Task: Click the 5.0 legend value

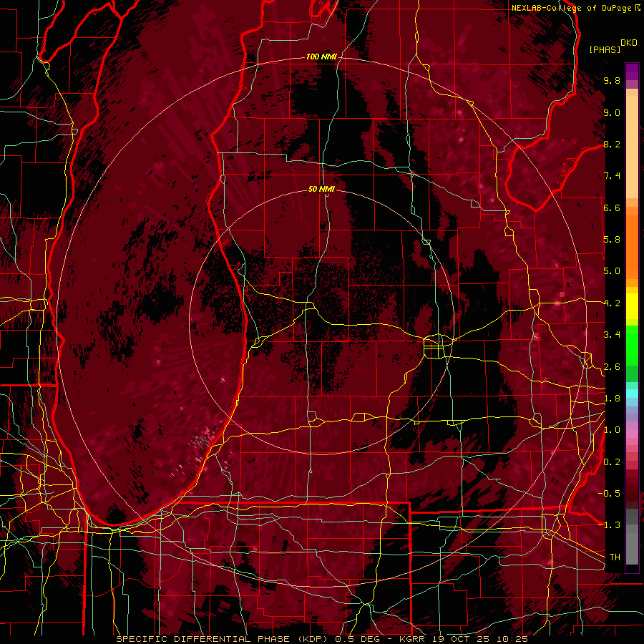Action: [612, 271]
